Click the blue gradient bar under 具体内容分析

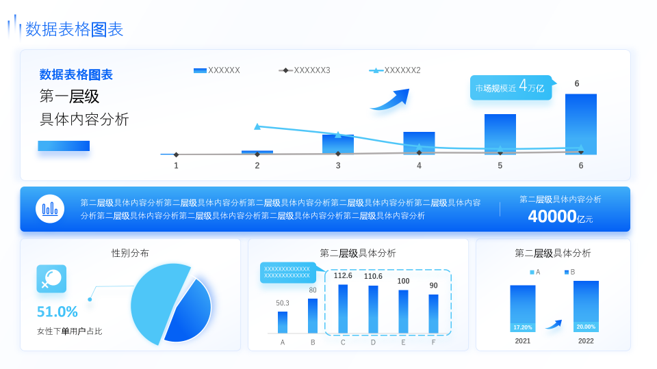[64, 146]
